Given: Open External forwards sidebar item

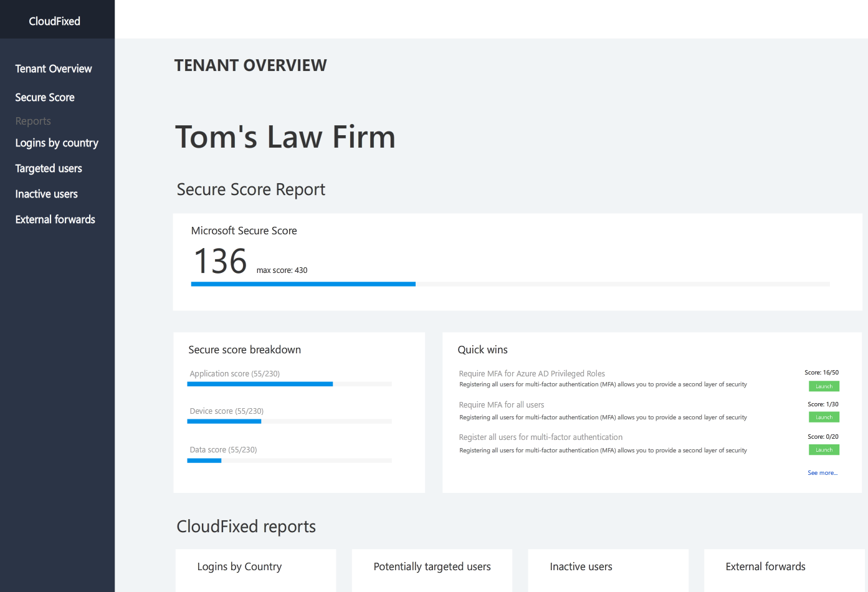Looking at the screenshot, I should pos(55,219).
